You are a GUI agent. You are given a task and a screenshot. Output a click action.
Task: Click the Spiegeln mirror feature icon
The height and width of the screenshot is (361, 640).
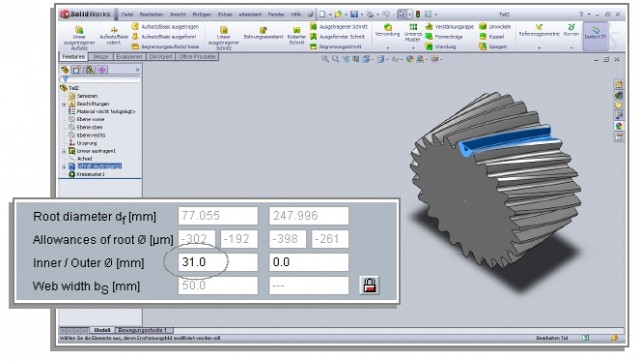[483, 46]
